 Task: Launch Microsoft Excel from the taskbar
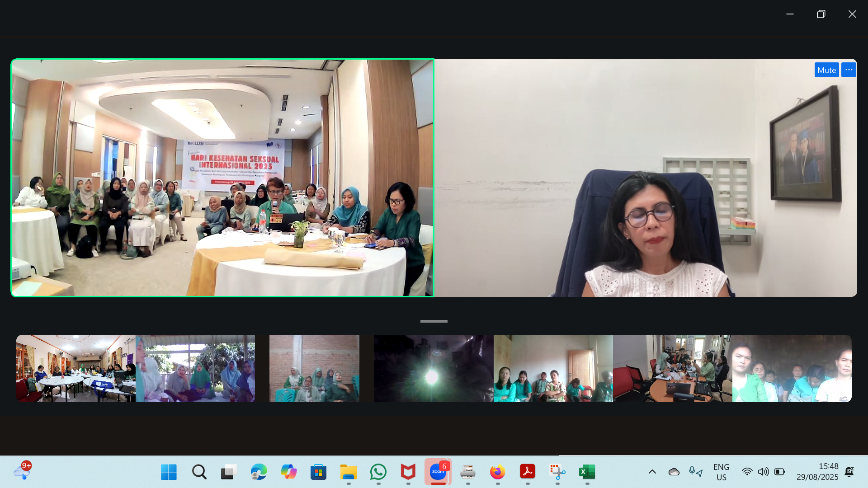tap(587, 472)
